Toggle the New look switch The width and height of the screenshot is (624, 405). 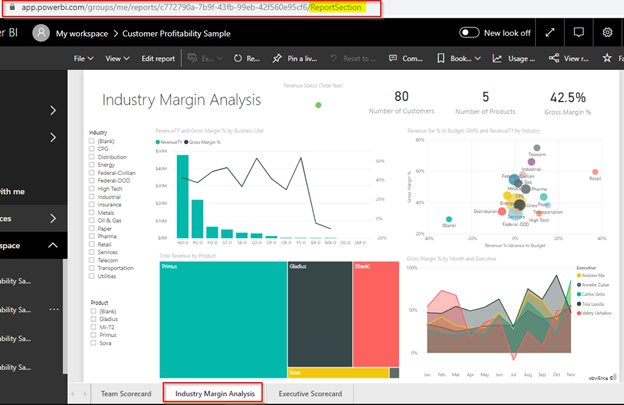tap(469, 33)
